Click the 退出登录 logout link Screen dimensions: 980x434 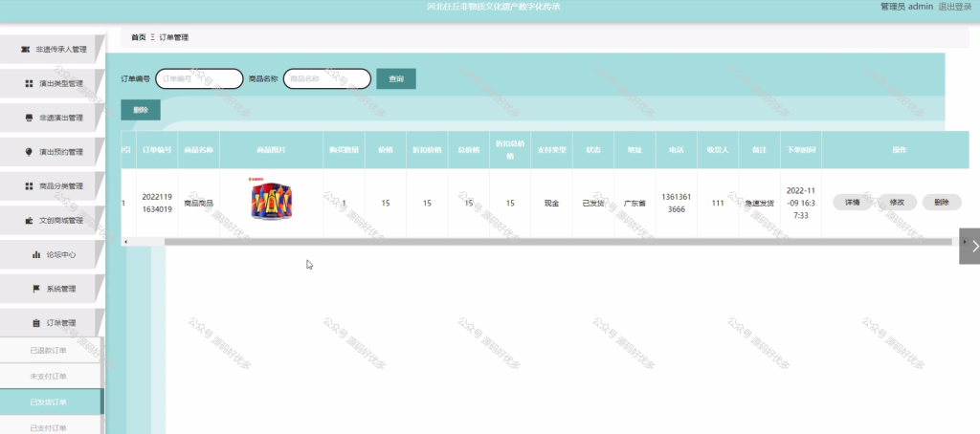pyautogui.click(x=955, y=7)
